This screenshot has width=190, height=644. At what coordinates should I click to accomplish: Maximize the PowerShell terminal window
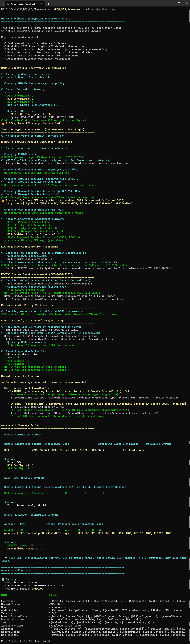179,3
